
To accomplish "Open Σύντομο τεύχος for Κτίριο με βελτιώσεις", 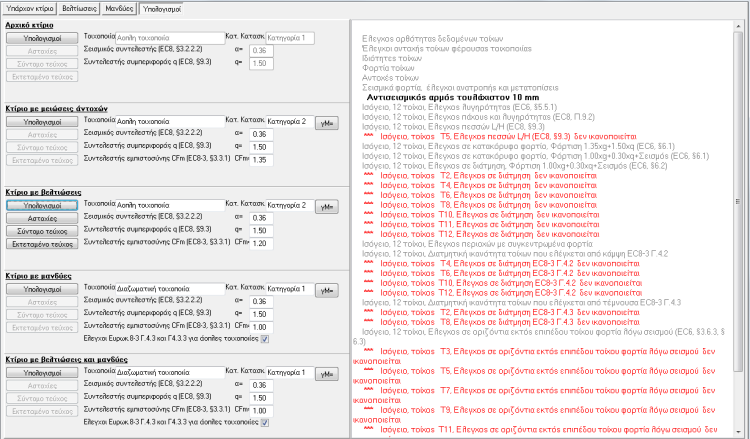I will pos(40,229).
